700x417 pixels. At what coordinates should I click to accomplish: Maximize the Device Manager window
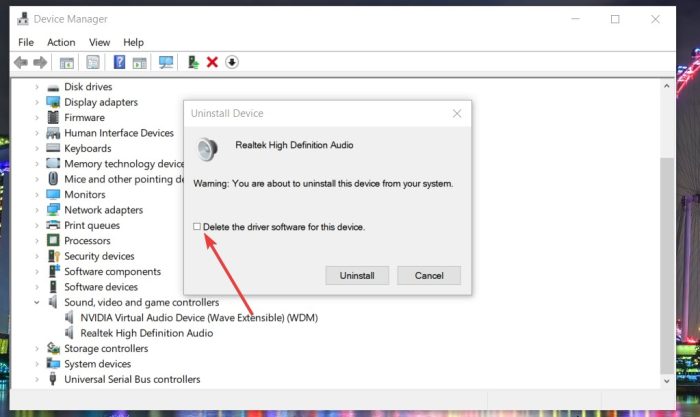click(615, 19)
